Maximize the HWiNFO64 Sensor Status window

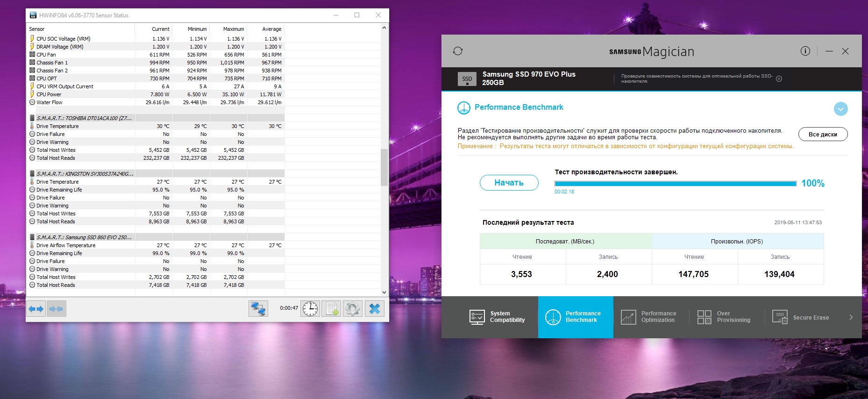(357, 15)
